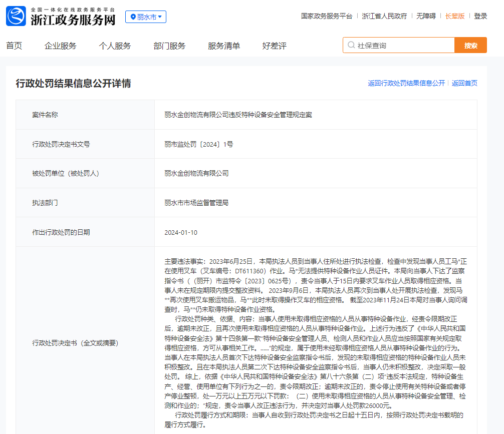
Task: Click the magnifier icon in the search box
Action: pyautogui.click(x=351, y=45)
